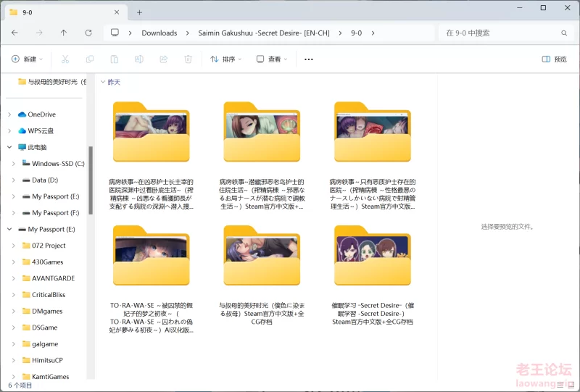The width and height of the screenshot is (580, 392).
Task: Go back with the Back arrow
Action: 14,33
